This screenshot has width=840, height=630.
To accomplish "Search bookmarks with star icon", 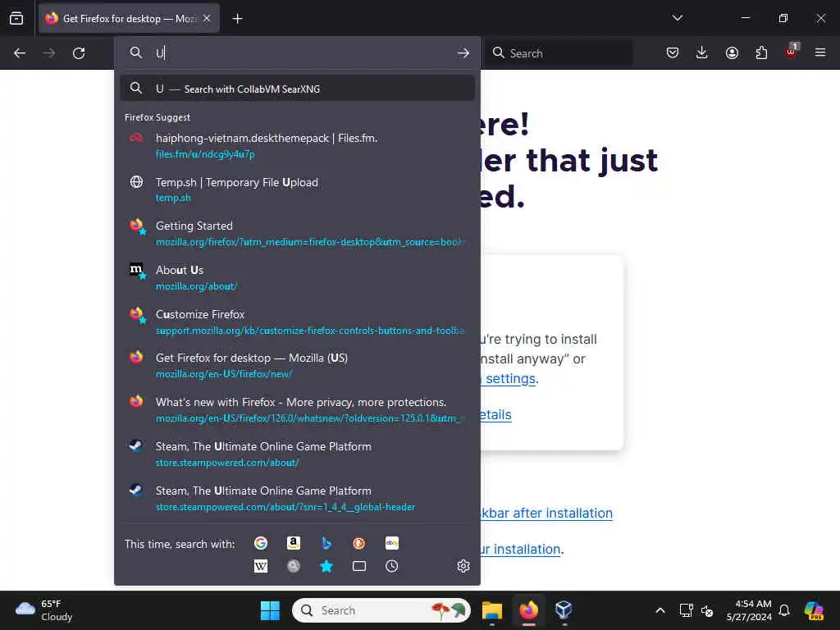I will point(326,566).
